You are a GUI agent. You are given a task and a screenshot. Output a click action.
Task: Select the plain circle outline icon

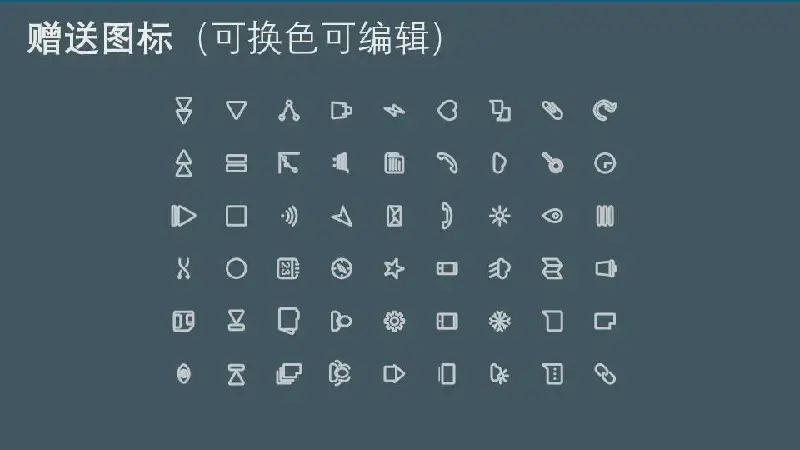click(236, 268)
